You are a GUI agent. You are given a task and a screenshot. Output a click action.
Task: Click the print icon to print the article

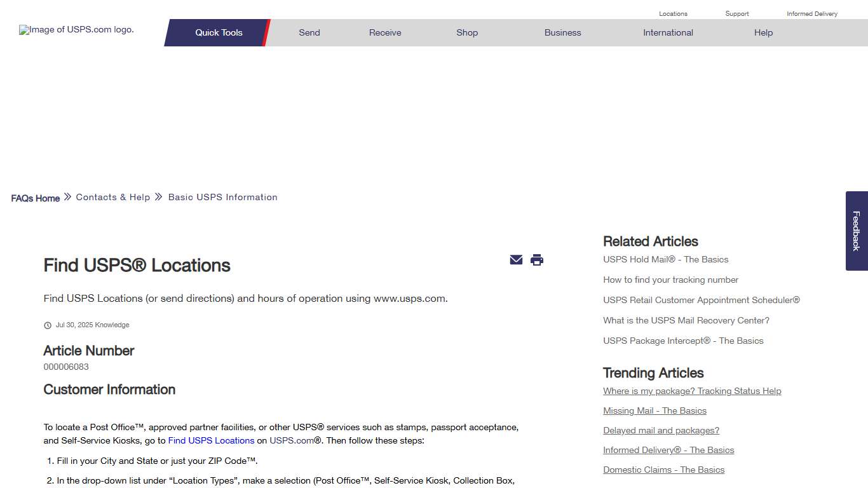pos(537,260)
